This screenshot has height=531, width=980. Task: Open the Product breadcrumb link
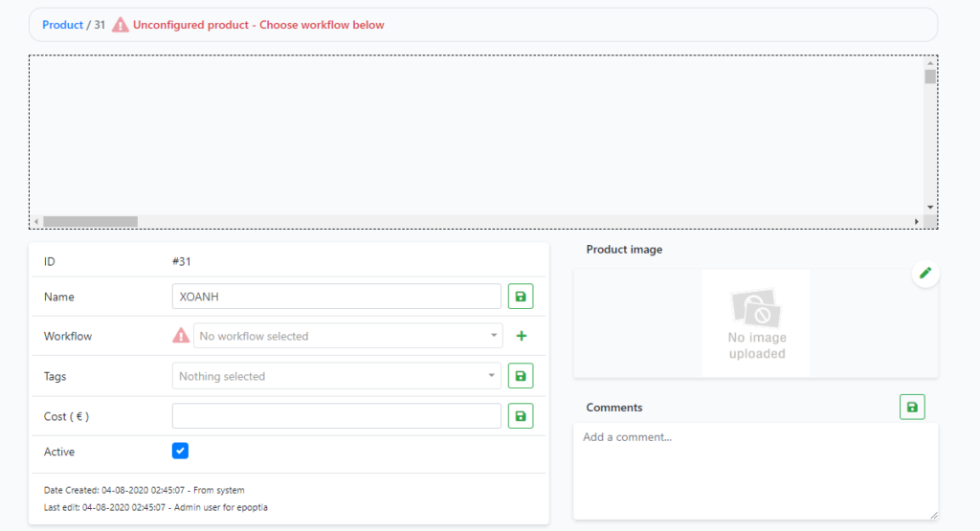coord(62,25)
